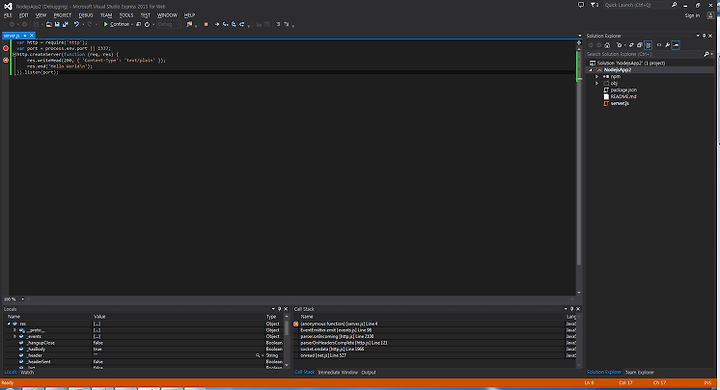
Task: Select the socket.ondata frame in Call Stack
Action: pyautogui.click(x=332, y=349)
